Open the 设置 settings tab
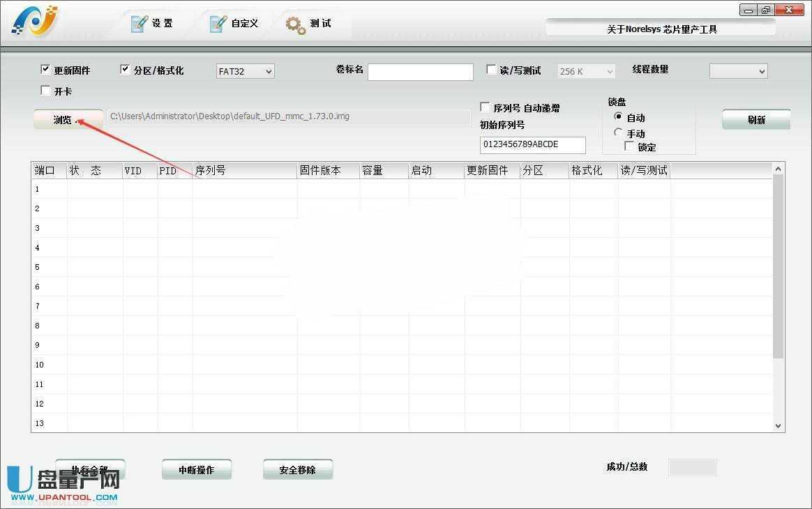The height and width of the screenshot is (509, 812). 153,24
